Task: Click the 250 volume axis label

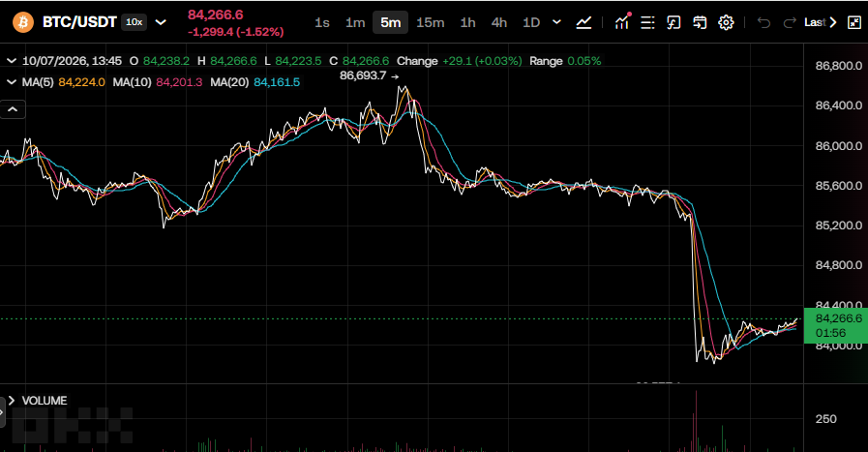Action: click(825, 419)
